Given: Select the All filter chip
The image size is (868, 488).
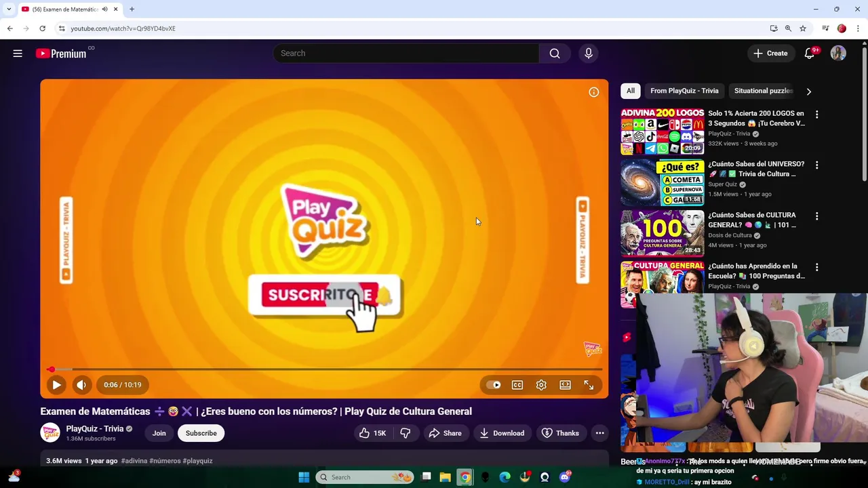Looking at the screenshot, I should click(631, 91).
